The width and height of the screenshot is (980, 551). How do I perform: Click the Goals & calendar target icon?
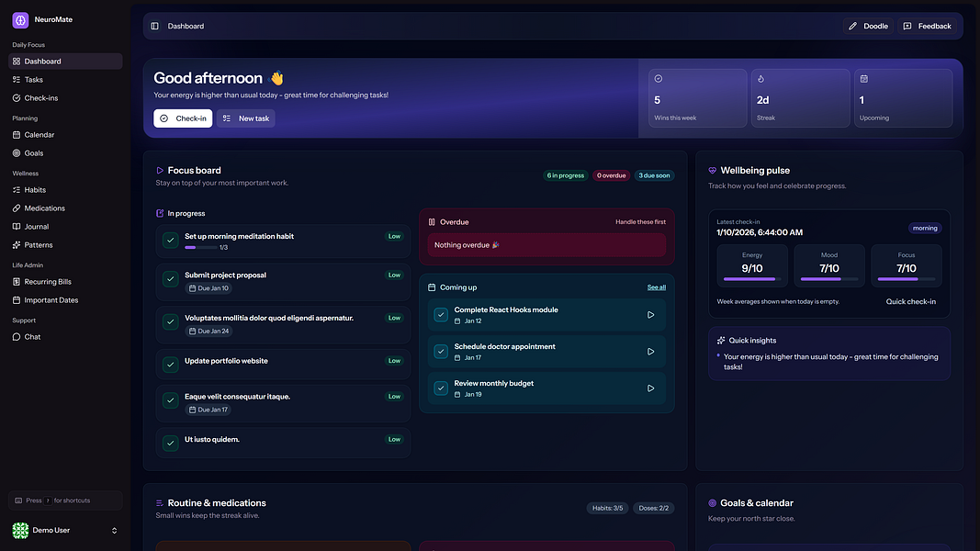point(713,503)
